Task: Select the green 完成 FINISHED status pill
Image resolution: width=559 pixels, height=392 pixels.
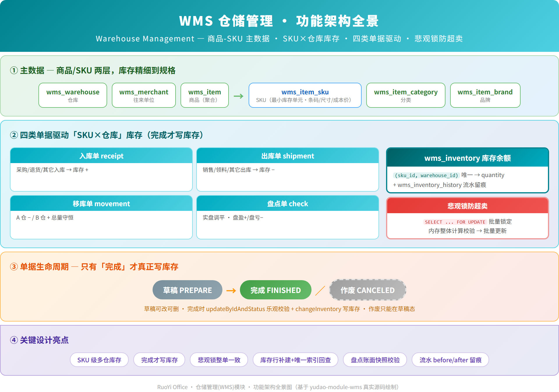Action: click(276, 290)
